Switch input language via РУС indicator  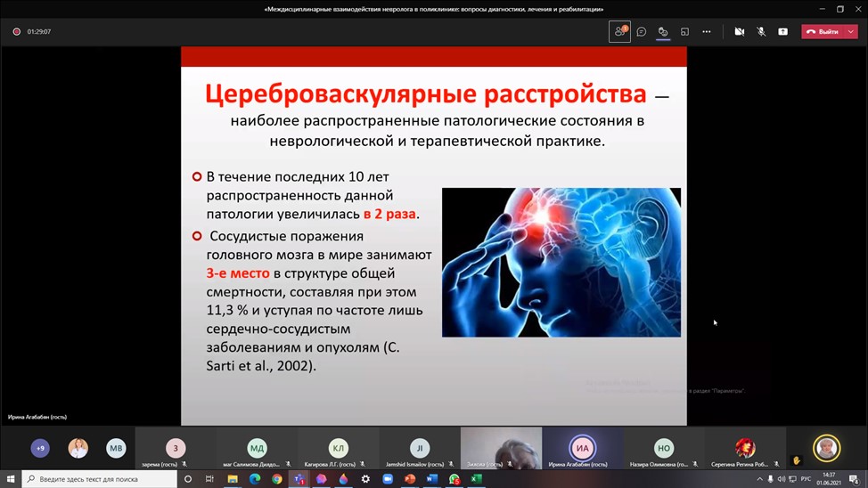coord(806,479)
